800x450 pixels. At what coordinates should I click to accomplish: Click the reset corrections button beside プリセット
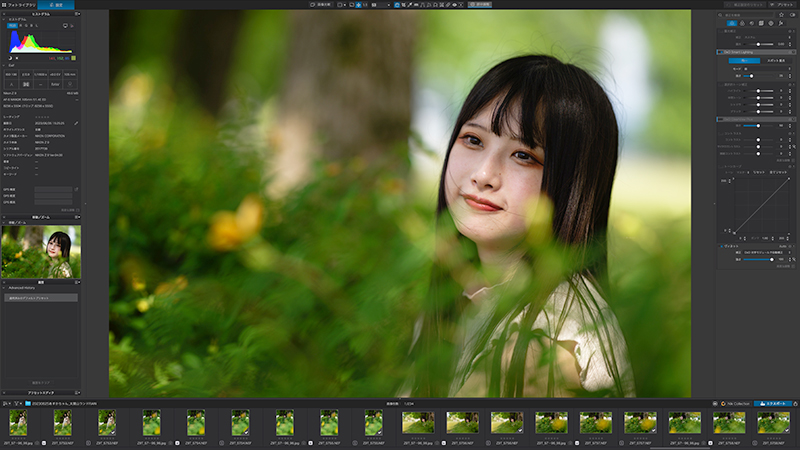745,5
